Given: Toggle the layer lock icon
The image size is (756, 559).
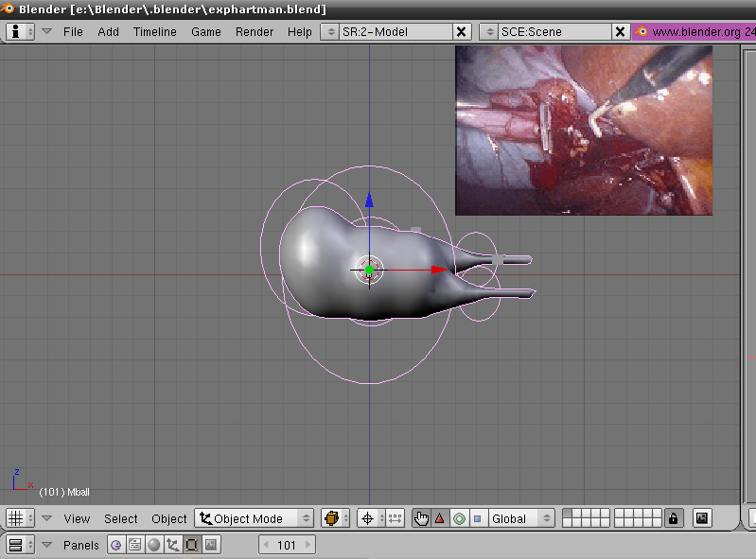Looking at the screenshot, I should (673, 518).
